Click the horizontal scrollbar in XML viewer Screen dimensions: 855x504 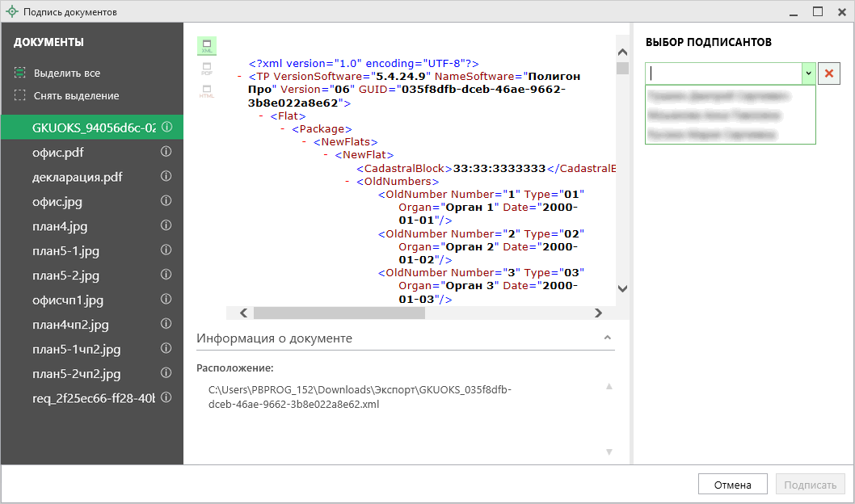point(339,313)
